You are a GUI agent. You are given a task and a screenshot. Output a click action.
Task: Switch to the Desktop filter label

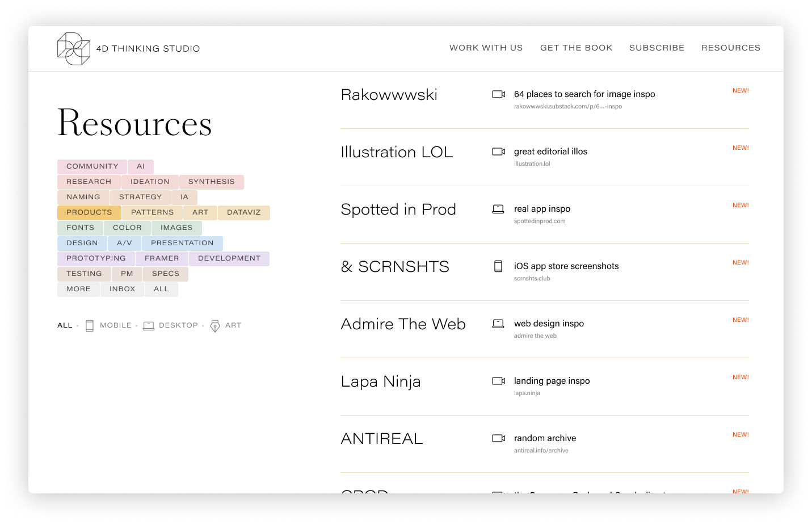[x=178, y=325]
